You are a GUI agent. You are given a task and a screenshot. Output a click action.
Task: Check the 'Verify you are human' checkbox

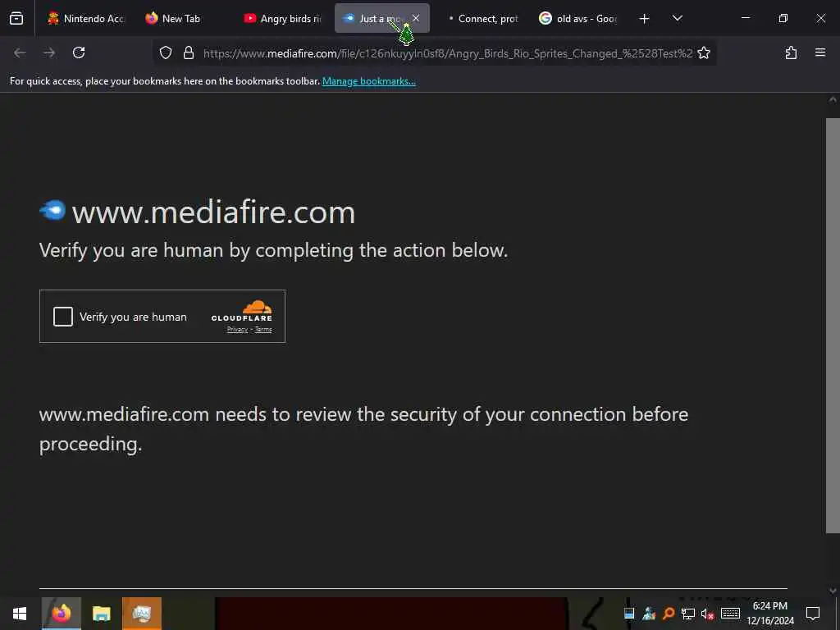click(x=62, y=317)
